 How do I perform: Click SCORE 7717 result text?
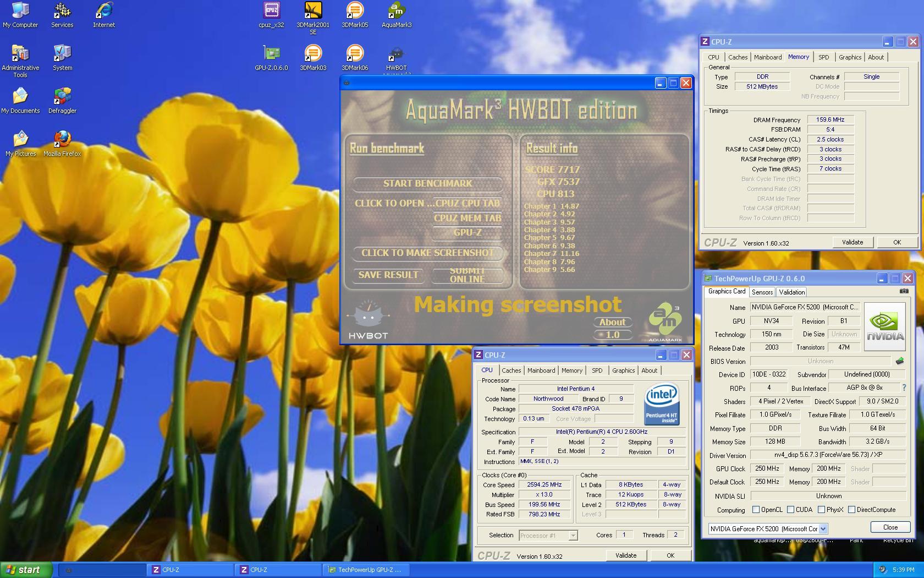tap(552, 170)
